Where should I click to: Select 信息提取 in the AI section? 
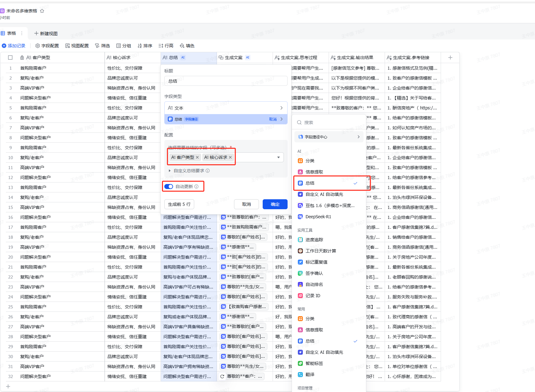click(314, 172)
